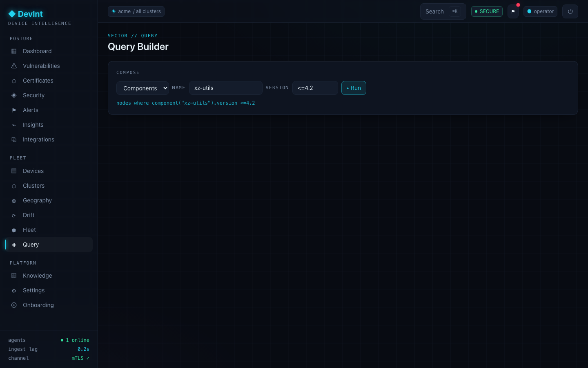The width and height of the screenshot is (588, 368).
Task: Click the Fleet filled hexagon icon
Action: tap(14, 230)
